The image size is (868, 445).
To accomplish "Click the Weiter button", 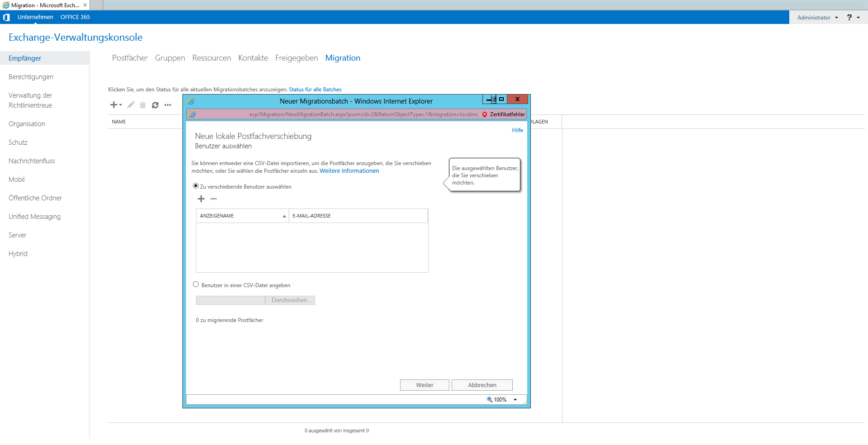I will [x=424, y=385].
